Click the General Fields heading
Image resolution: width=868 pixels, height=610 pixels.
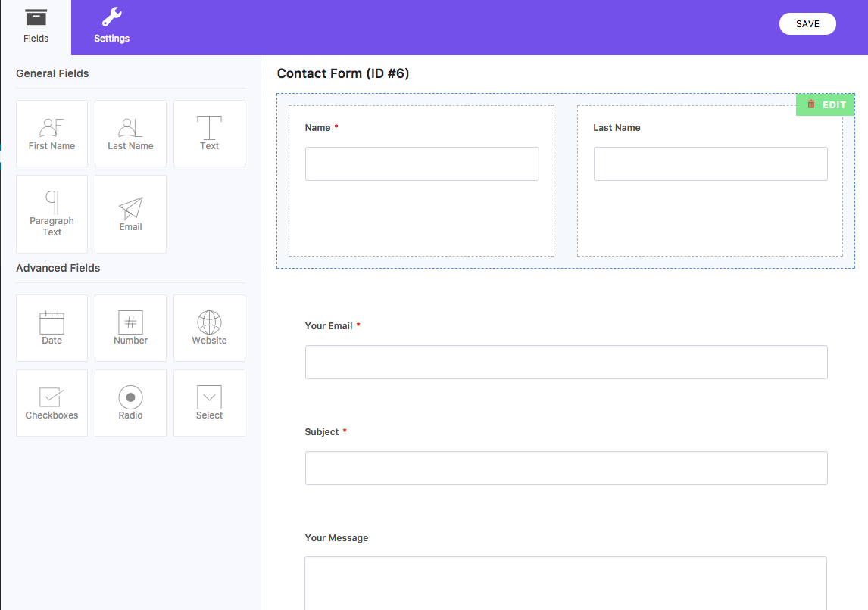coord(52,73)
